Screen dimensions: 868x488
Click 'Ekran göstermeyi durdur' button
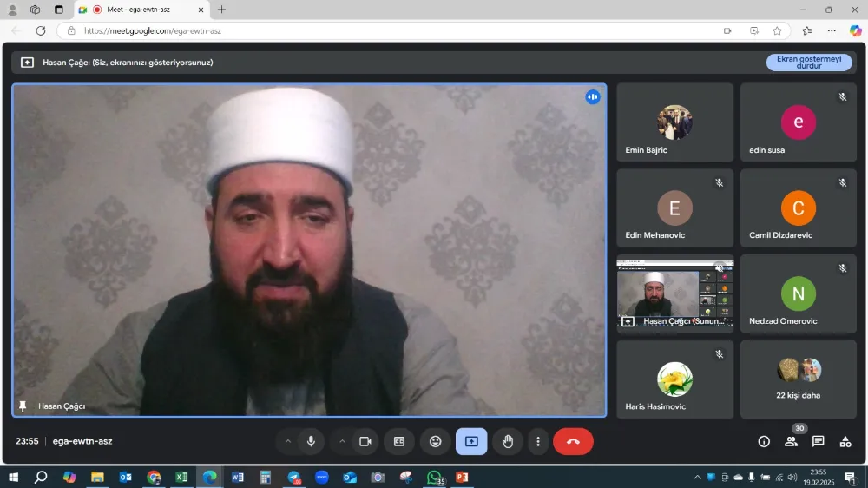click(808, 63)
